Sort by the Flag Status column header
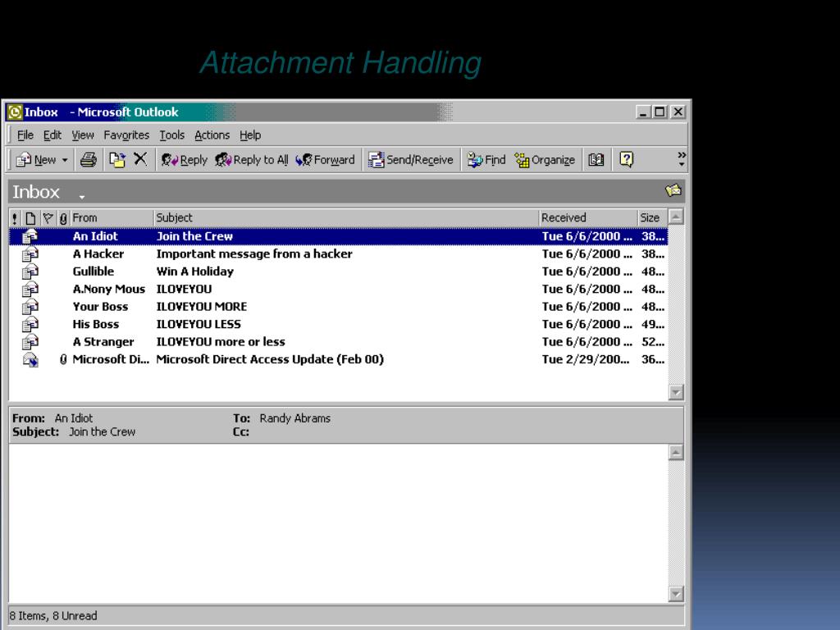840x630 pixels. tap(48, 218)
